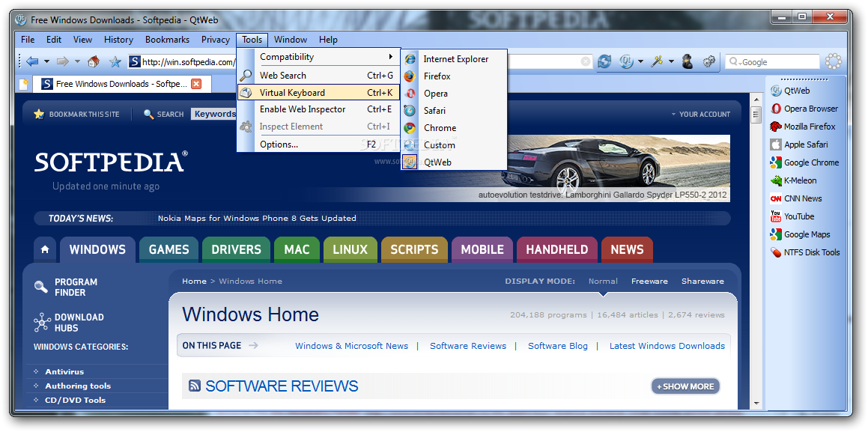Open the Privacy menu
This screenshot has height=432, width=868.
(216, 39)
